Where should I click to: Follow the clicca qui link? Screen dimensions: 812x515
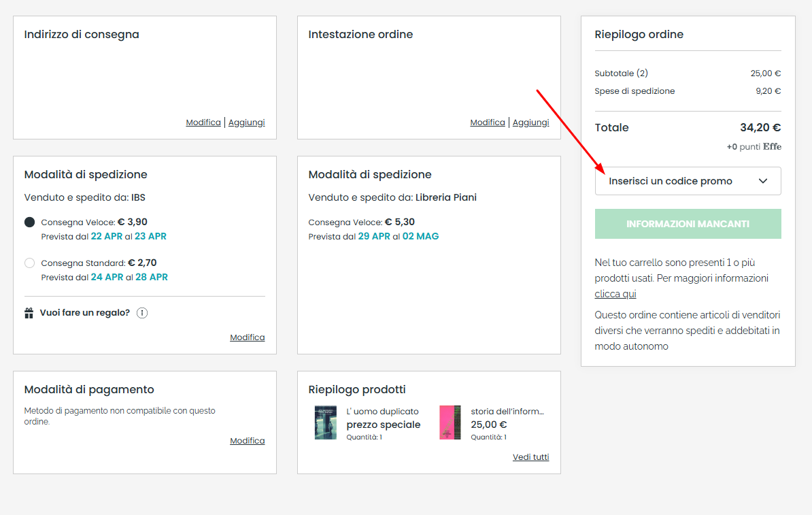pos(615,294)
